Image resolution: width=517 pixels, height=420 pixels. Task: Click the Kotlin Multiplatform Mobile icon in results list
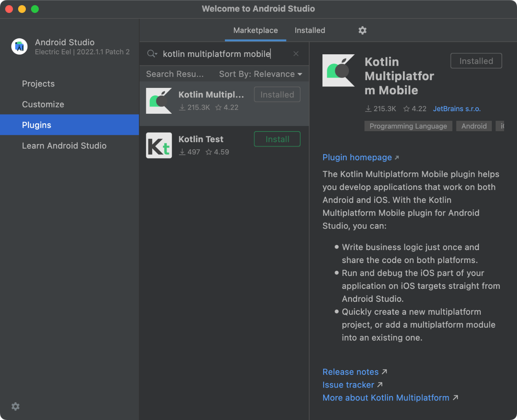click(x=159, y=101)
